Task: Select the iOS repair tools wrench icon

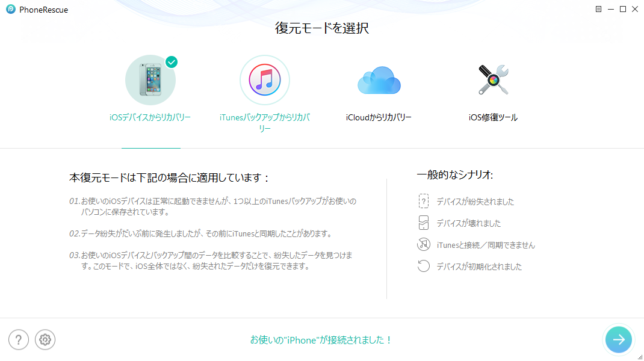Action: [x=493, y=80]
